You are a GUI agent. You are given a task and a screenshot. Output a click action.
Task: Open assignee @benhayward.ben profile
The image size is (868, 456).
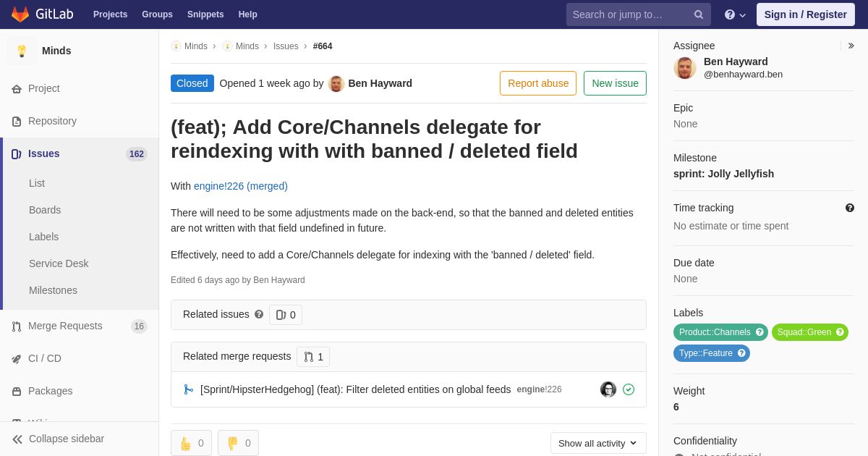743,74
